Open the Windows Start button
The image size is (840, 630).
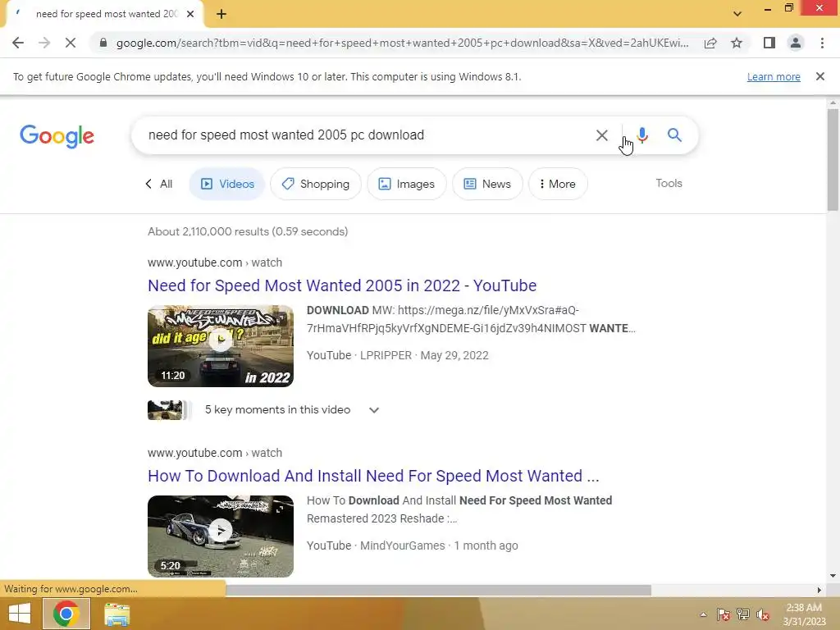click(x=20, y=614)
